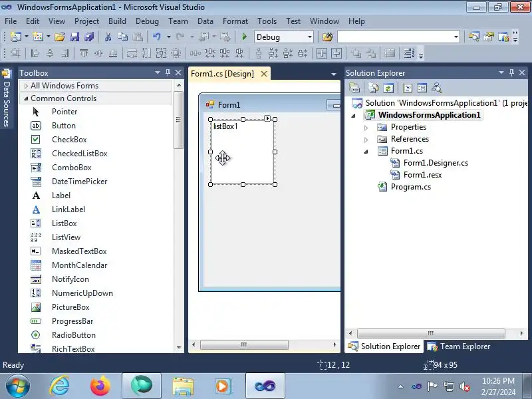532x399 pixels.
Task: Select Form1.cs [Design] document tab
Action: click(x=223, y=74)
